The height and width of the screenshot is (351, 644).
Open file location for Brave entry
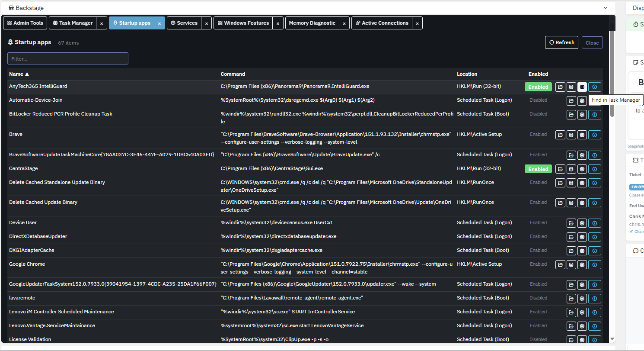(x=560, y=135)
